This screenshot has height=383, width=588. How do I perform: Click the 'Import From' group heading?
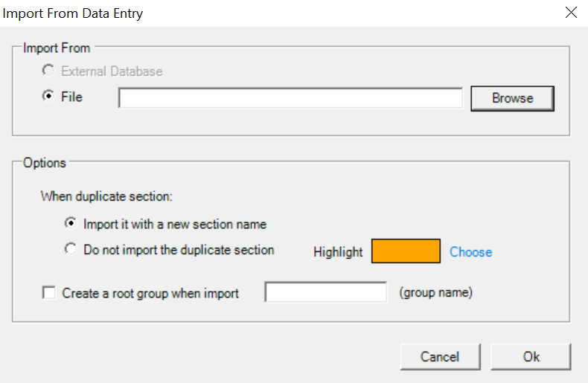click(57, 48)
